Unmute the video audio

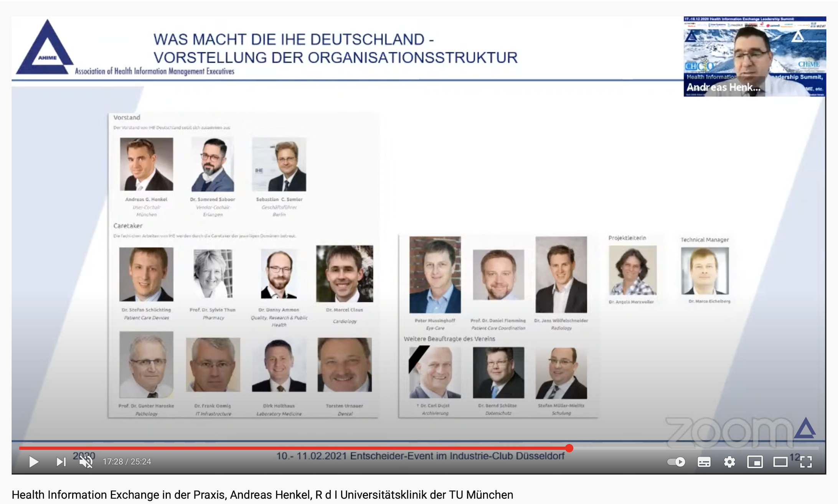tap(86, 462)
